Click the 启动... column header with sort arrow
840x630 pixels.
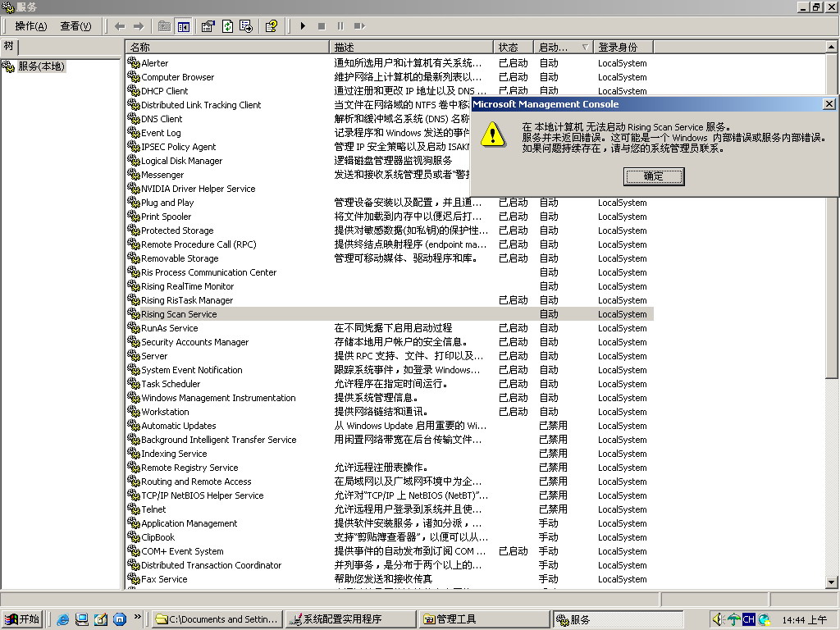coord(563,47)
